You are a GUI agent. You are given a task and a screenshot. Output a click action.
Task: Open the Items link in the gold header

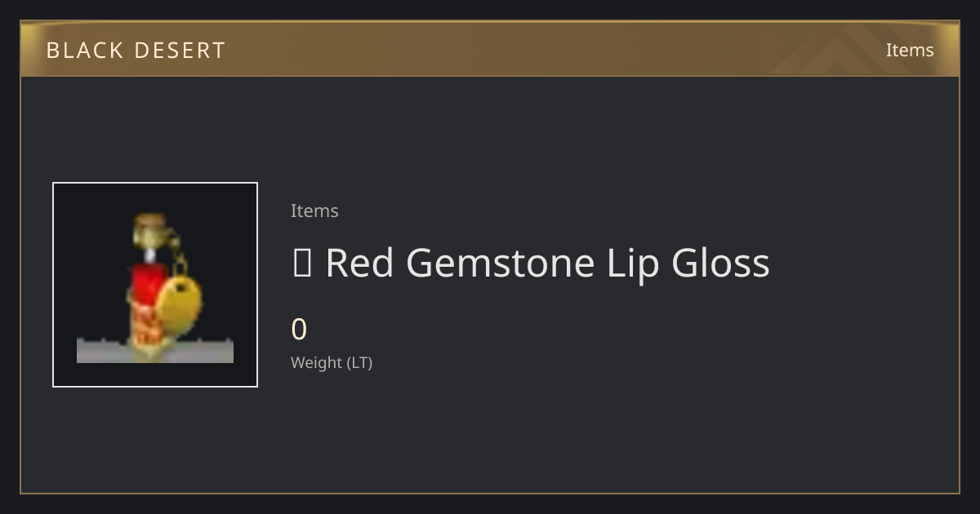(910, 50)
